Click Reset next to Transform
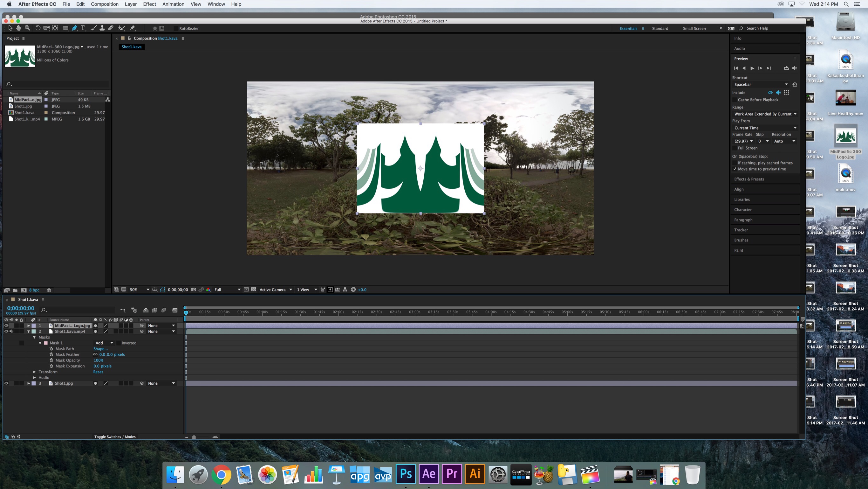This screenshot has height=489, width=868. coord(98,372)
